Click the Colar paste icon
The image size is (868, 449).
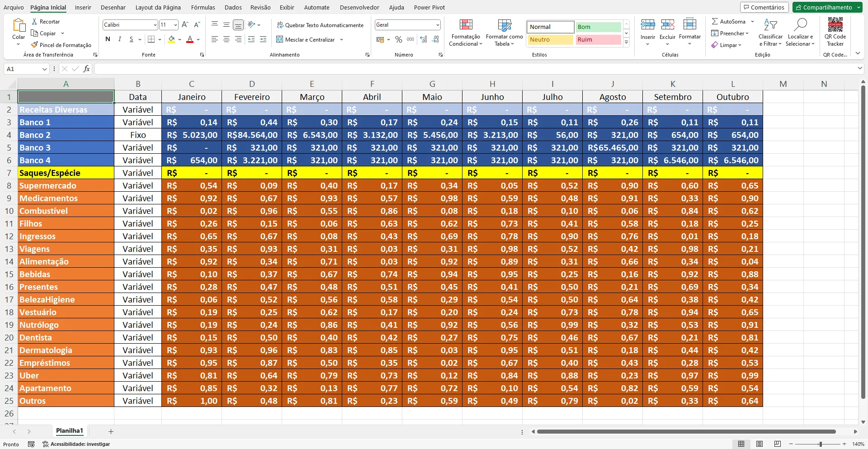point(19,25)
